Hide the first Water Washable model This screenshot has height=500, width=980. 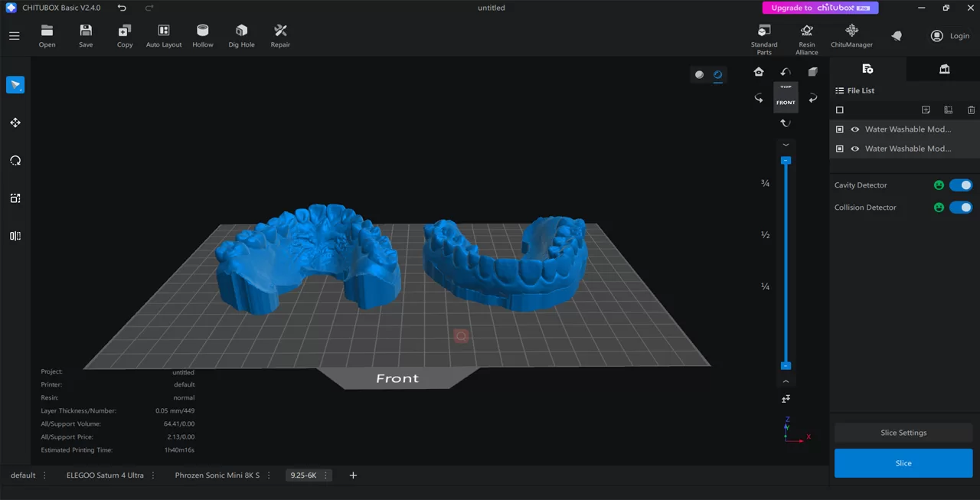click(855, 129)
